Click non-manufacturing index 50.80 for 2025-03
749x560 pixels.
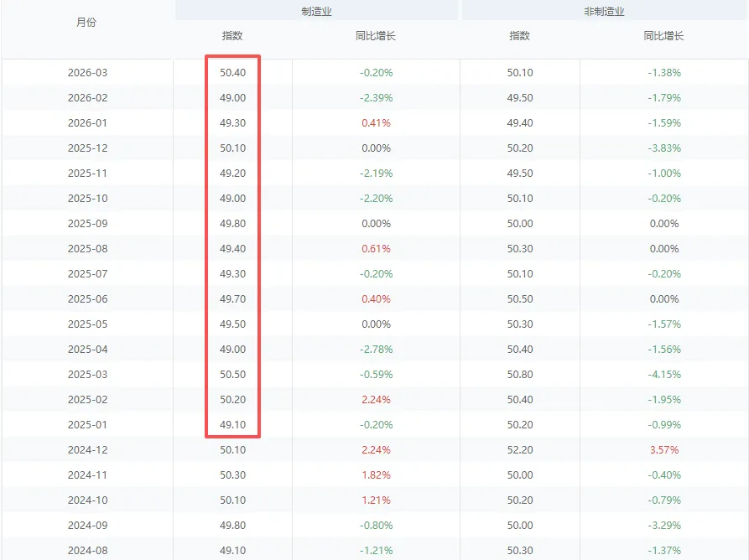click(x=520, y=374)
